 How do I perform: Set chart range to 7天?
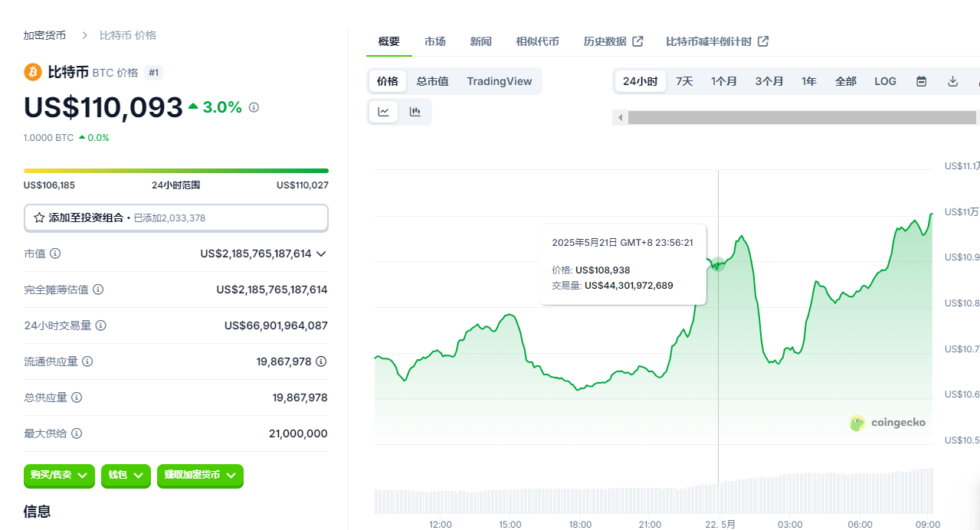point(684,81)
